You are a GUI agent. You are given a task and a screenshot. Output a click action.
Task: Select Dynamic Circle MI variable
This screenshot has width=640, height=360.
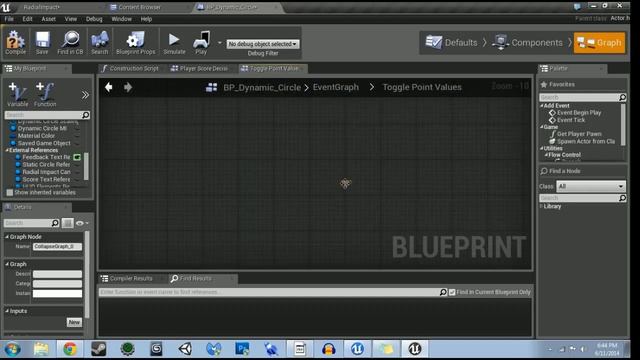(x=42, y=128)
